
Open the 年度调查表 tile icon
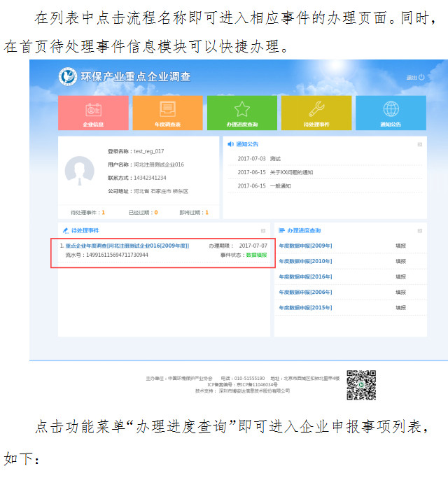point(167,110)
